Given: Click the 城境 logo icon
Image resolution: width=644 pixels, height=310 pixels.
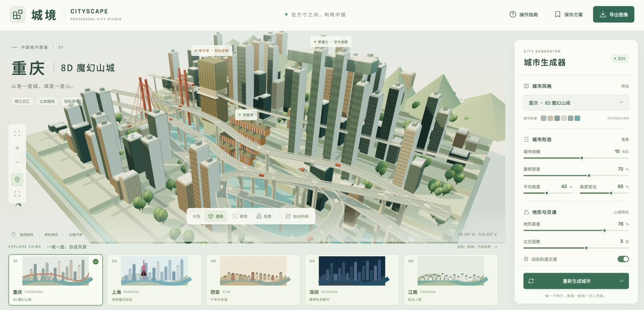Looking at the screenshot, I should click(x=18, y=15).
